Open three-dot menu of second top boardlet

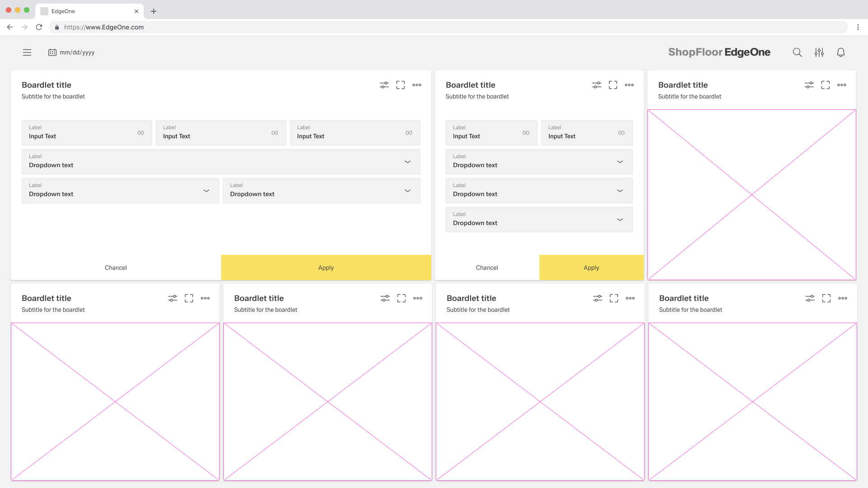(x=629, y=85)
